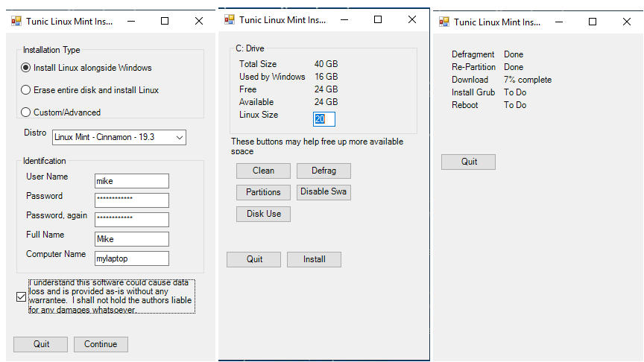The height and width of the screenshot is (362, 644).
Task: Maximize the C: Drive window
Action: pyautogui.click(x=378, y=19)
